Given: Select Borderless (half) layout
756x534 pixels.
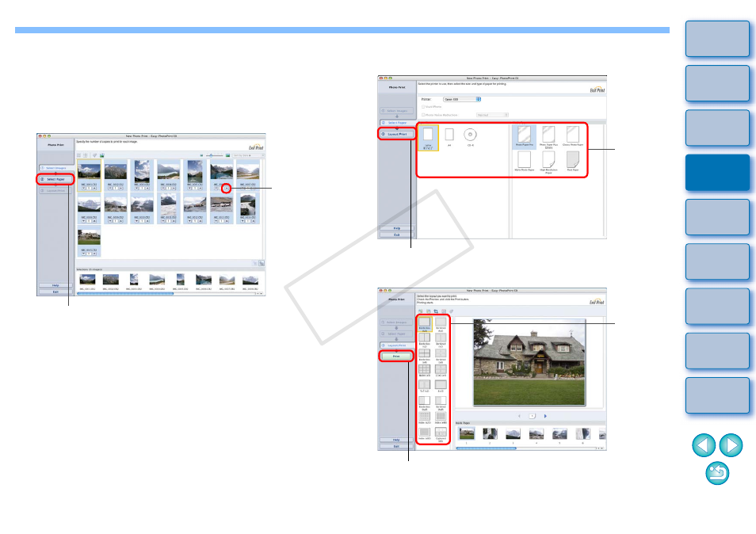Looking at the screenshot, I should tap(424, 402).
